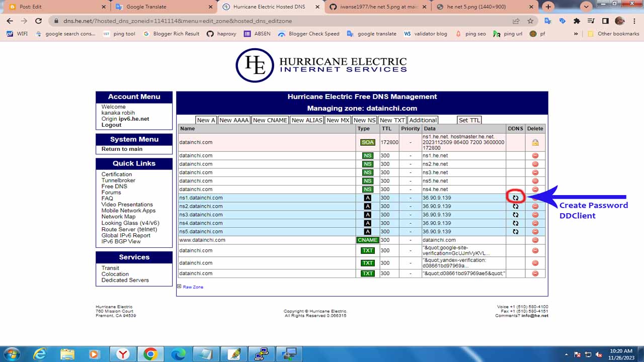
Task: Delete the NS record ns4.he.net
Action: point(535,190)
